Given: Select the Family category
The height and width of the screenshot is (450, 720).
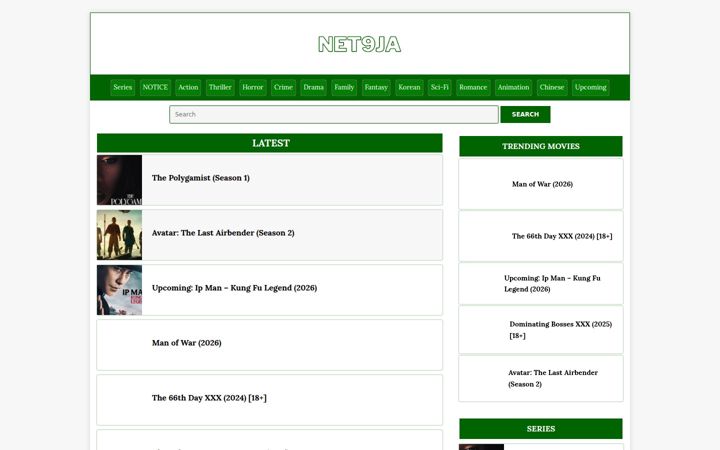Looking at the screenshot, I should (344, 87).
